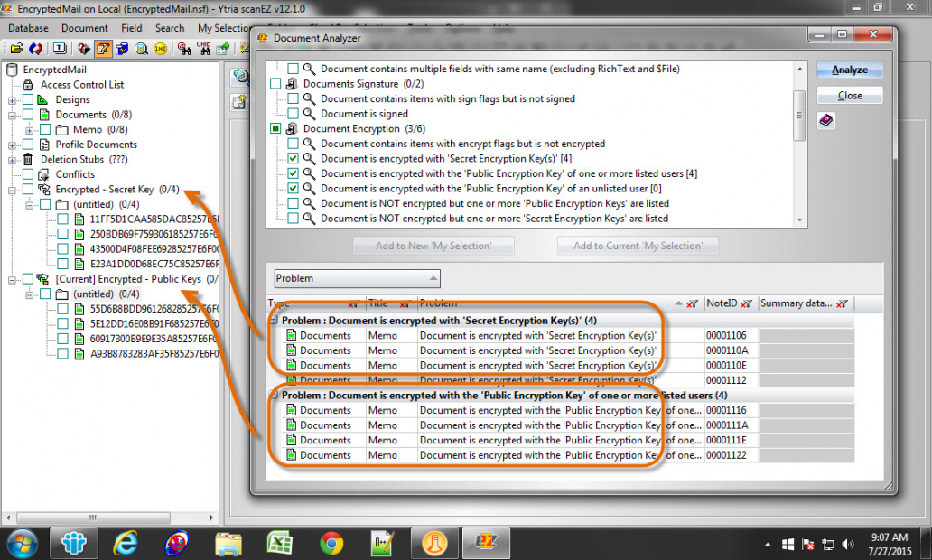
Task: Click the @ binoculars search icon
Action: click(x=184, y=49)
